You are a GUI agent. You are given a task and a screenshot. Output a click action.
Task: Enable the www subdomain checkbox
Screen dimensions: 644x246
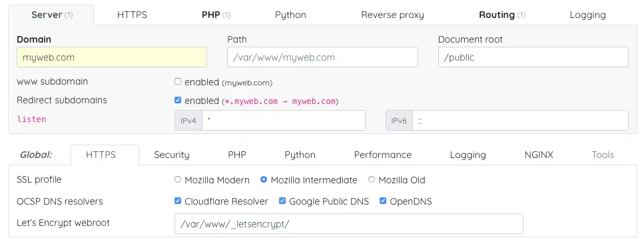178,81
